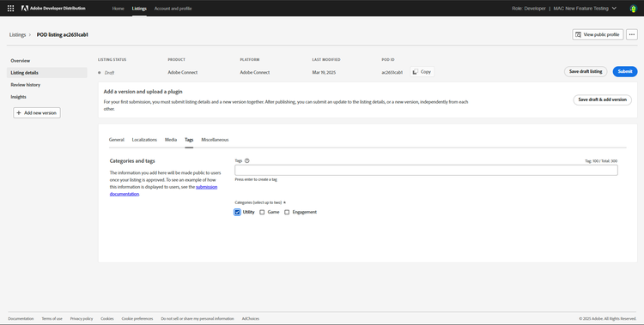Check the Engagement category checkbox
The width and height of the screenshot is (644, 325).
[x=287, y=212]
